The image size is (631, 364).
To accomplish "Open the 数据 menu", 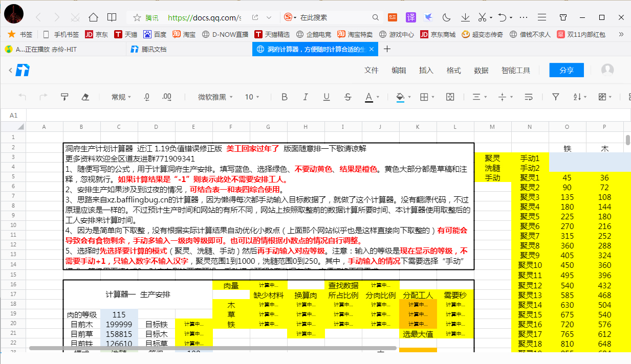I will click(x=481, y=70).
